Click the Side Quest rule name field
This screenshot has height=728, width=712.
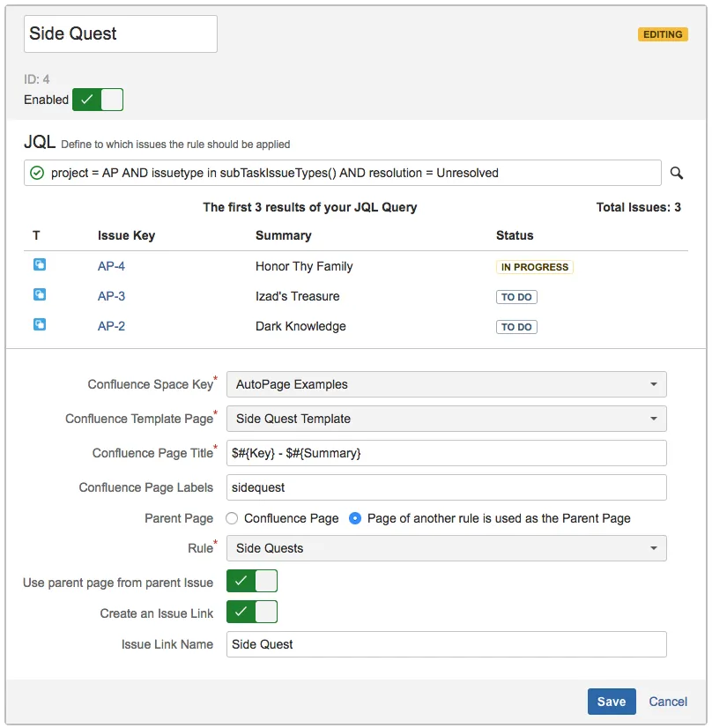120,33
